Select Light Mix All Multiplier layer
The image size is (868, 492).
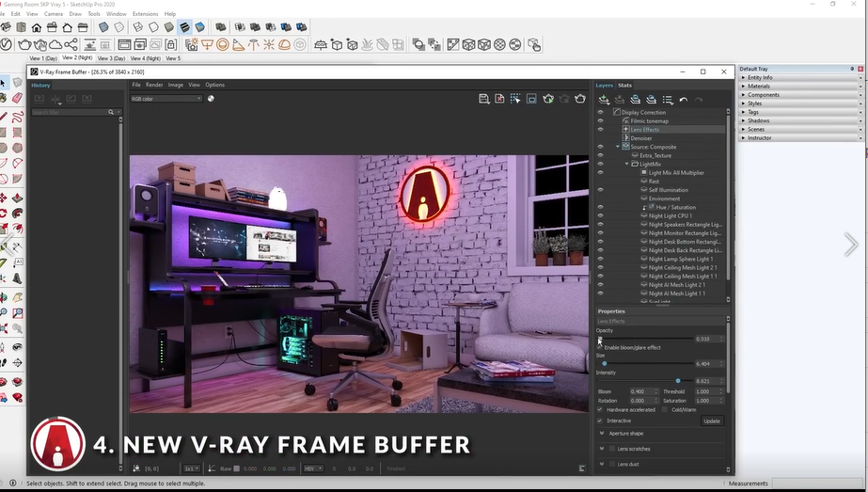tap(676, 173)
